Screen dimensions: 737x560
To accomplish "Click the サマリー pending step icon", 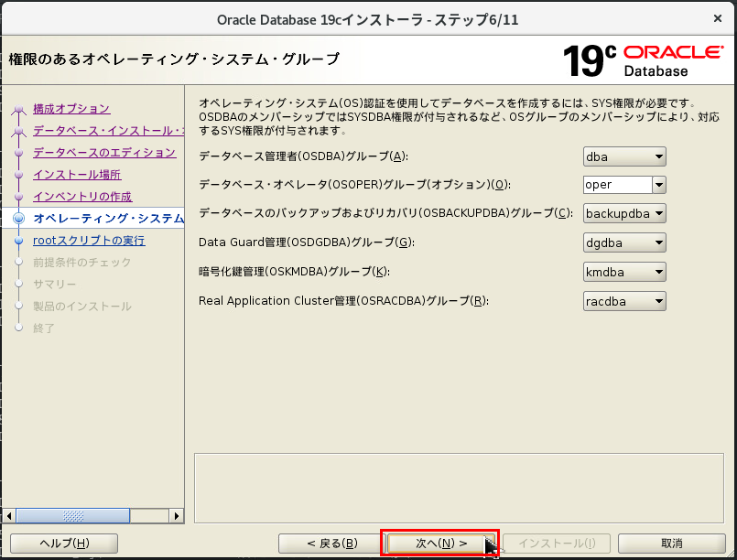I will click(18, 285).
